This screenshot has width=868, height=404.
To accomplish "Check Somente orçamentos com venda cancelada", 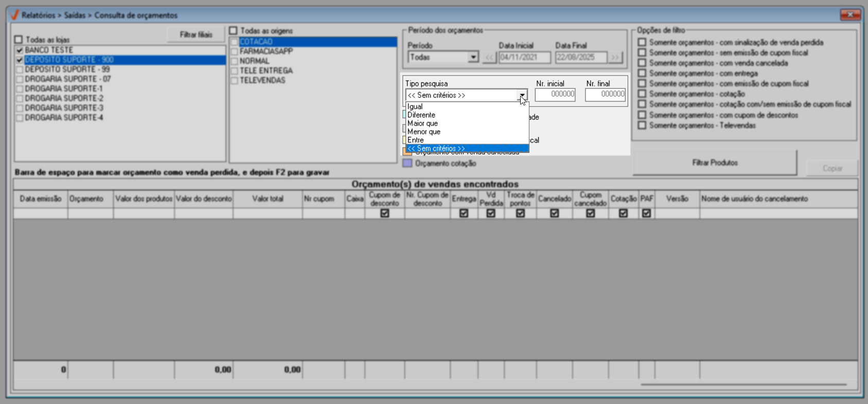I will click(x=642, y=63).
